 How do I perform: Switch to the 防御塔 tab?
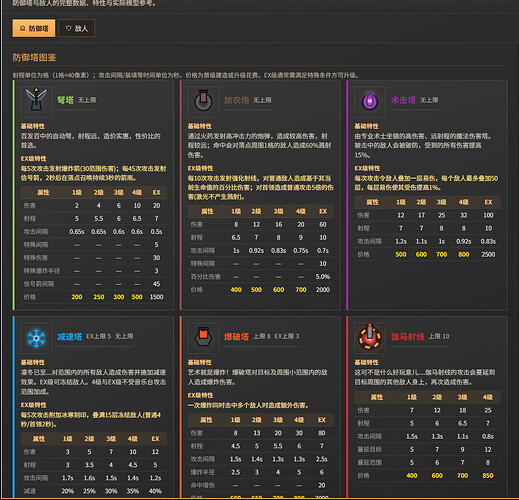pos(34,28)
